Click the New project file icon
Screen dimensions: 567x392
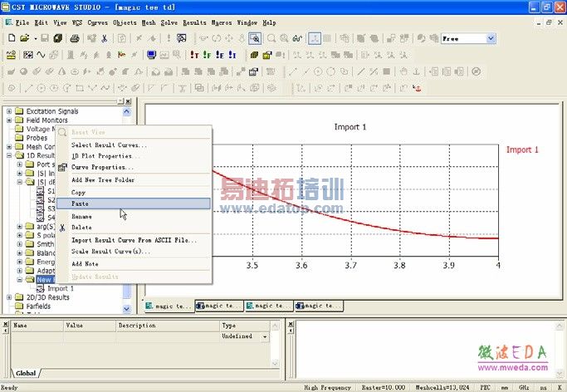tap(12, 38)
